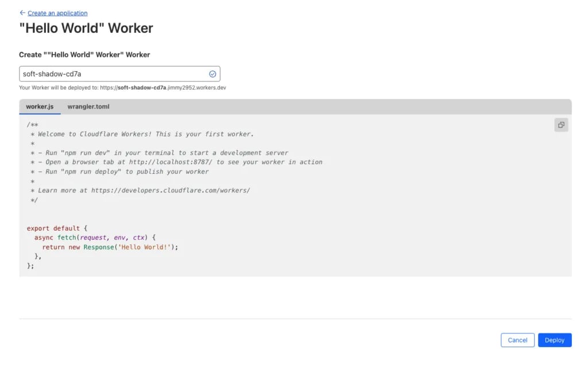588x365 pixels.
Task: Click the 'npm run deploy' comment line
Action: coord(119,172)
